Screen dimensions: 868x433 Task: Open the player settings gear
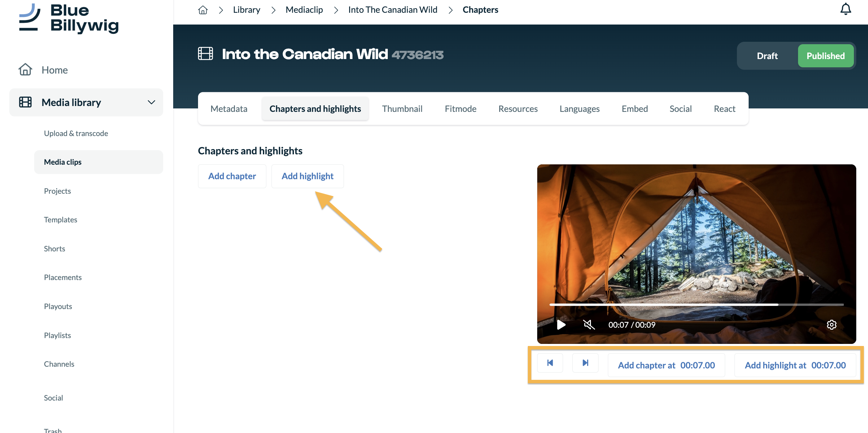coord(831,325)
